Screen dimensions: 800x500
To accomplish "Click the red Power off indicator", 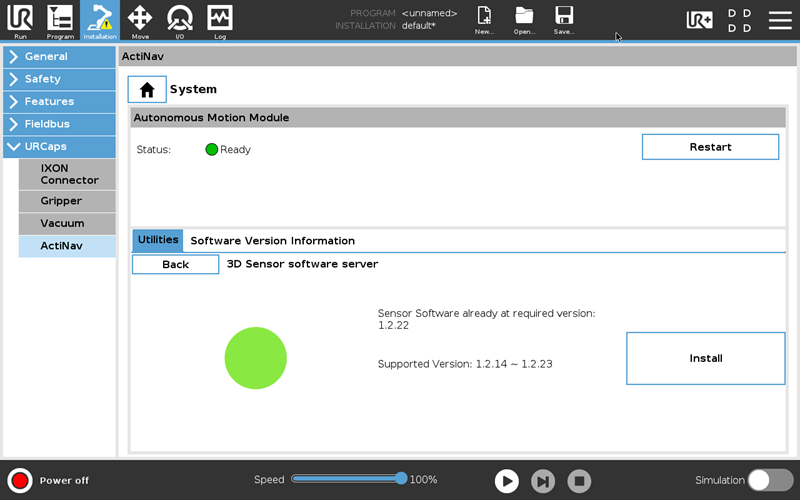I will 20,481.
